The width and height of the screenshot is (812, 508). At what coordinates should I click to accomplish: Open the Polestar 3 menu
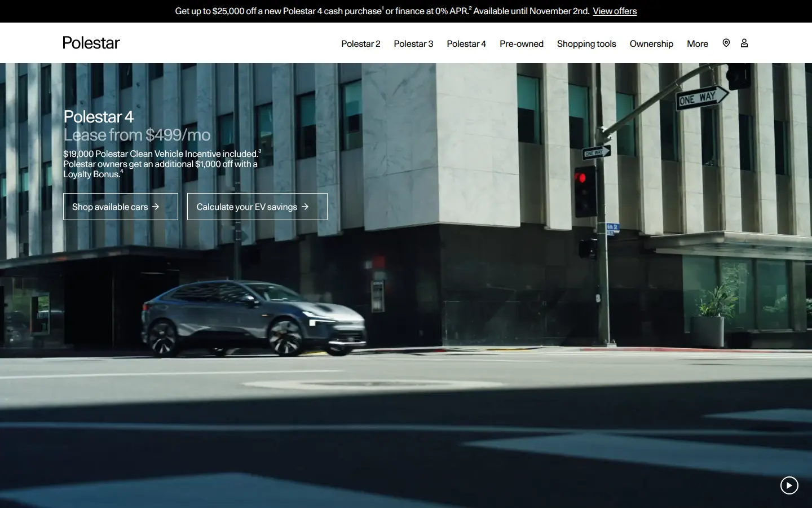[x=413, y=44]
